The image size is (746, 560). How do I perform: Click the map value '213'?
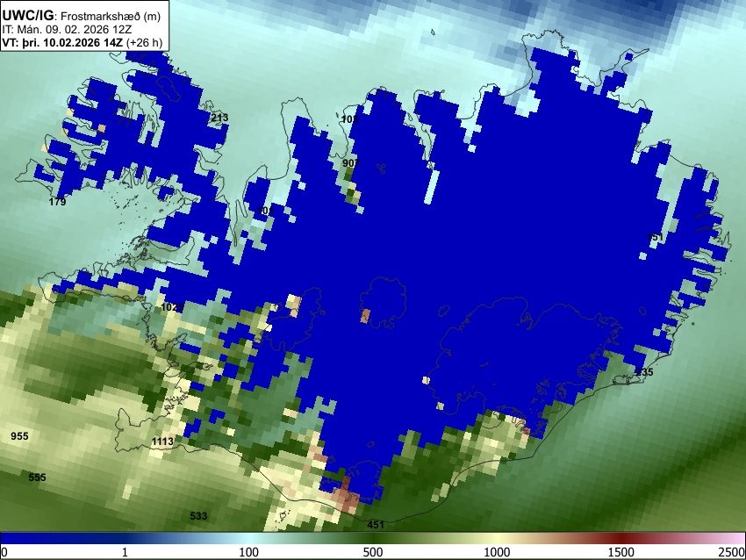219,118
